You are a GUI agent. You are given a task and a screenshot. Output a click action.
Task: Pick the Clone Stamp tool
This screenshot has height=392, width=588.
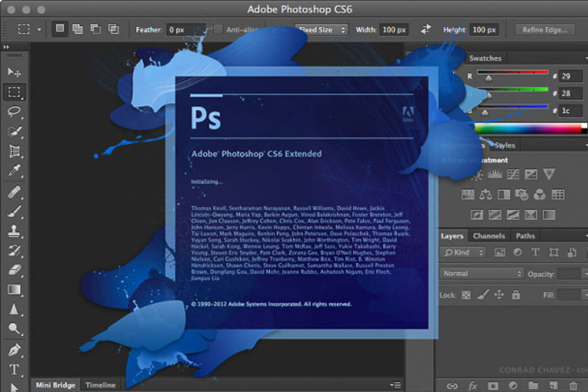(x=14, y=230)
